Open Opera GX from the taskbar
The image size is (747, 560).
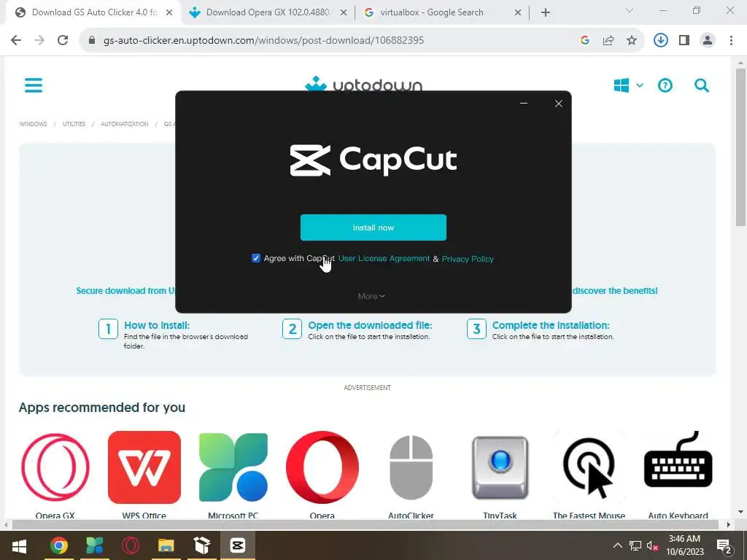130,545
